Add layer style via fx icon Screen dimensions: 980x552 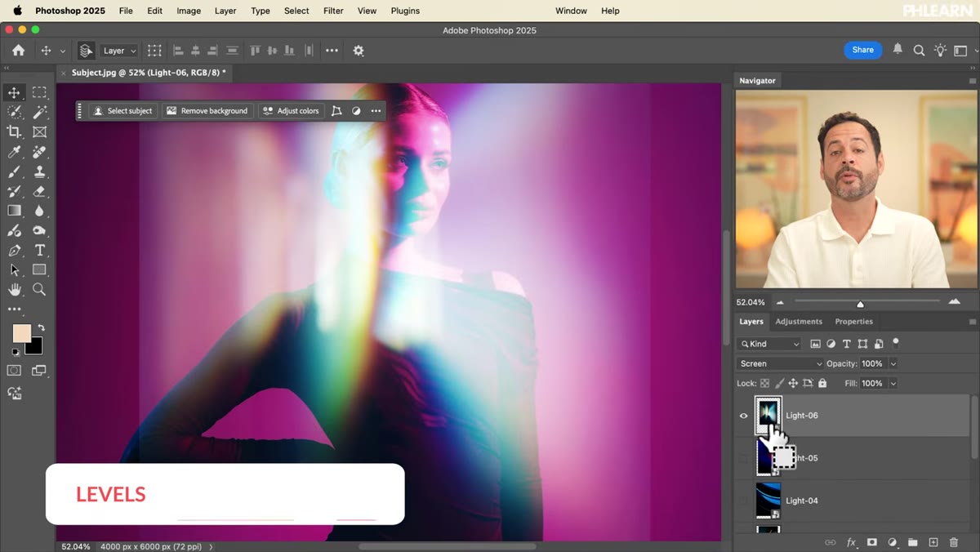click(851, 542)
